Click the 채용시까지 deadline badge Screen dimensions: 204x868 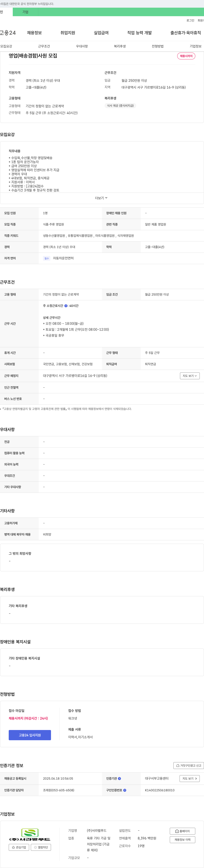[186, 56]
